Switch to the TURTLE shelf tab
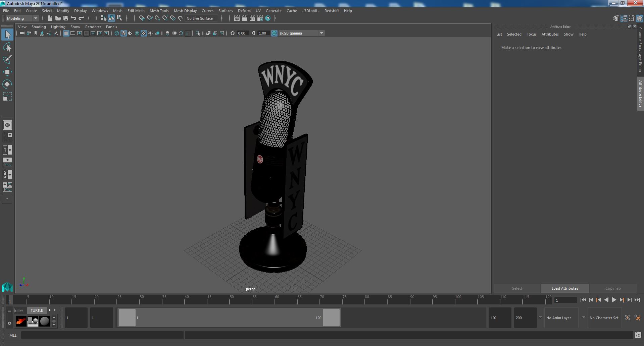The image size is (644, 346). 37,310
